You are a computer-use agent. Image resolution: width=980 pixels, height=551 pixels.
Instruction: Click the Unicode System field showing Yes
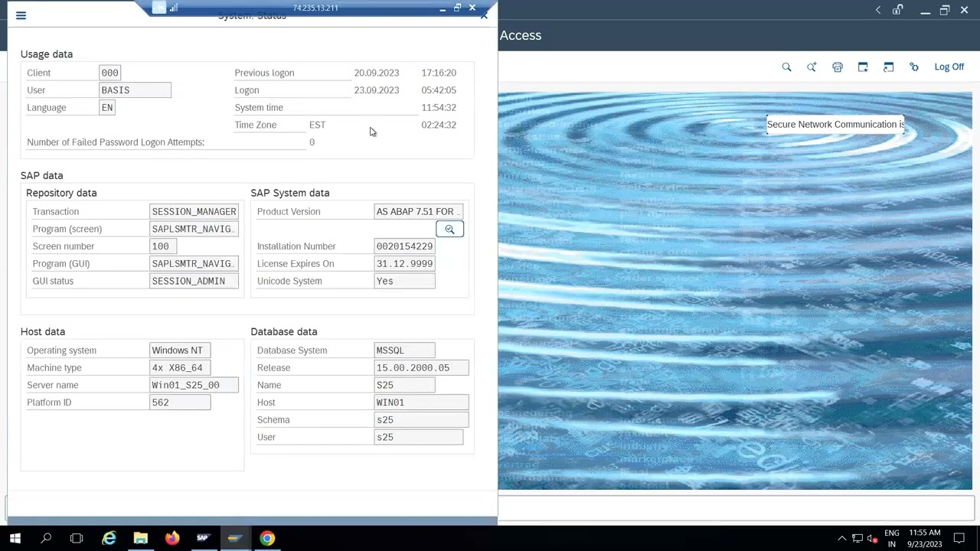point(405,281)
